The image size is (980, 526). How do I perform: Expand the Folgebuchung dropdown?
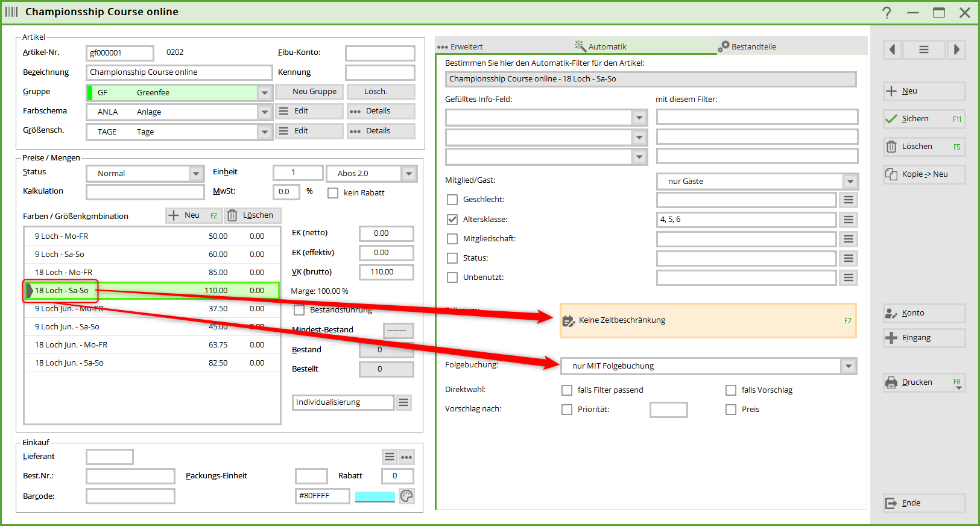[849, 366]
